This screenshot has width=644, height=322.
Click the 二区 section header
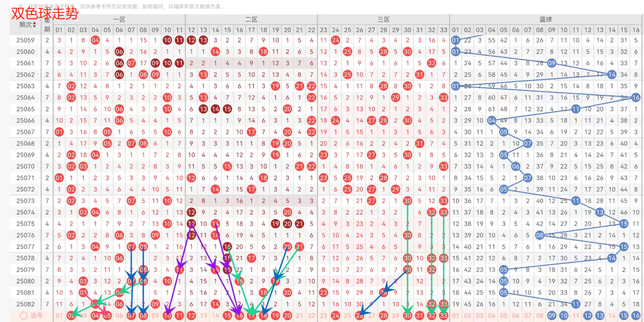click(251, 19)
